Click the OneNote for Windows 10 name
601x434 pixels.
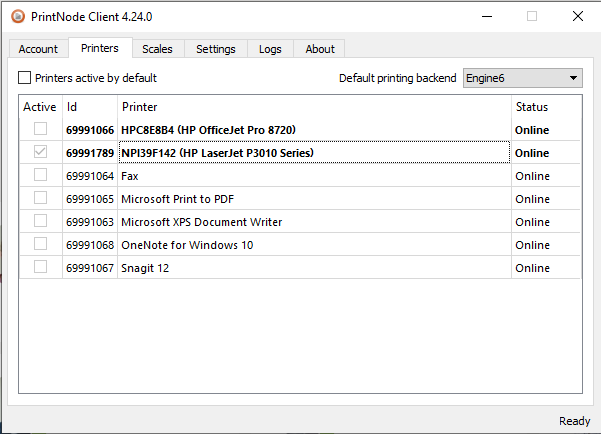(x=187, y=245)
